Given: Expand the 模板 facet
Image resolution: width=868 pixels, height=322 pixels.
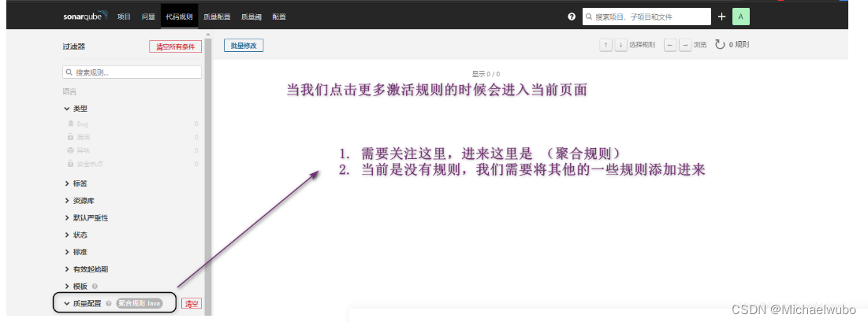Looking at the screenshot, I should [76, 286].
